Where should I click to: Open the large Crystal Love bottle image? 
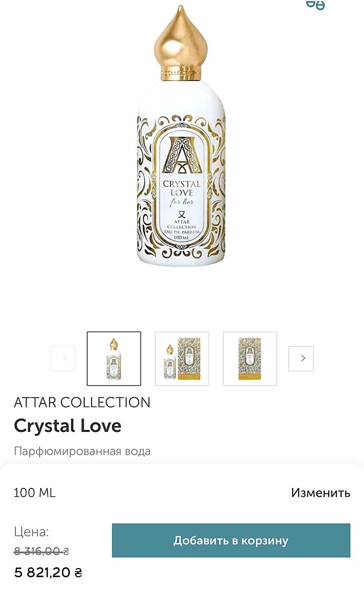181,149
